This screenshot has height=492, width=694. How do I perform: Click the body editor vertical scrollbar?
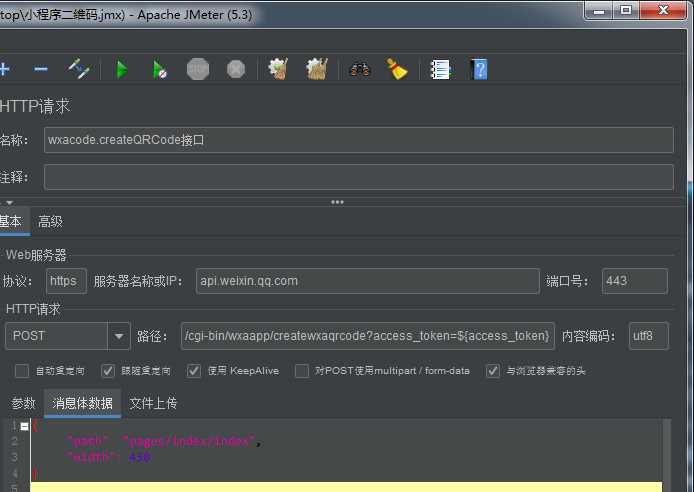pyautogui.click(x=667, y=455)
